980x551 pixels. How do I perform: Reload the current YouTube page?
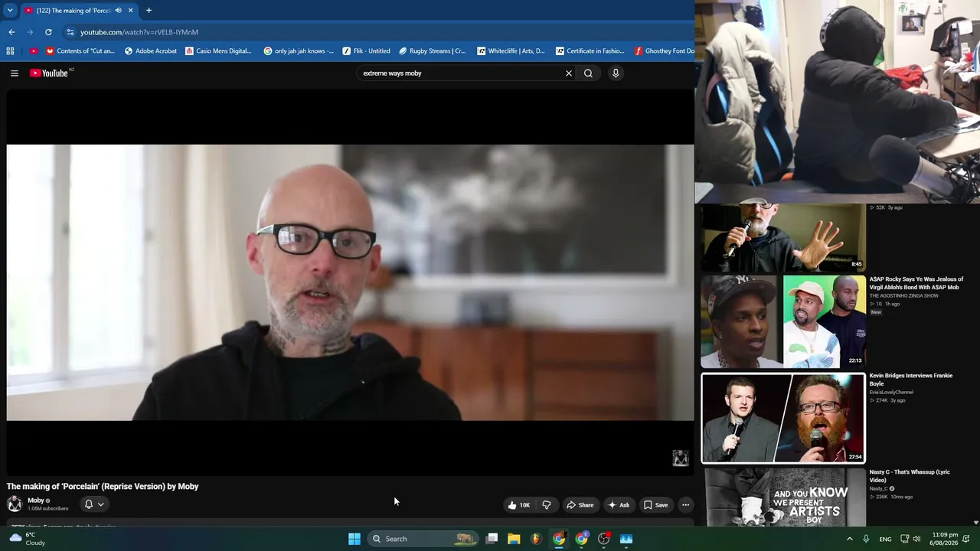coord(48,32)
